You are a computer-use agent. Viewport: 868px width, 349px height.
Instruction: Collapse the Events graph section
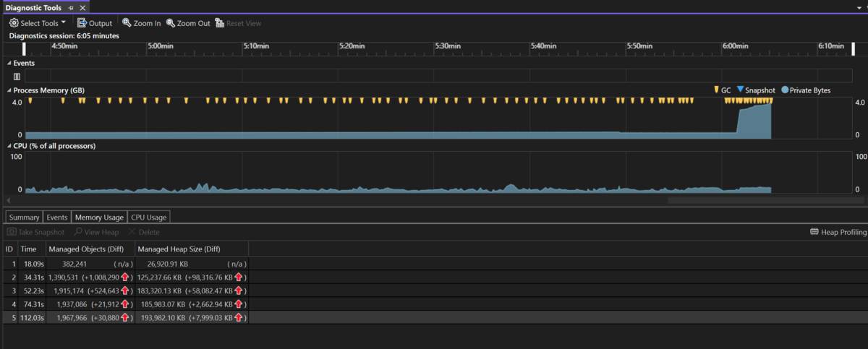click(x=9, y=63)
